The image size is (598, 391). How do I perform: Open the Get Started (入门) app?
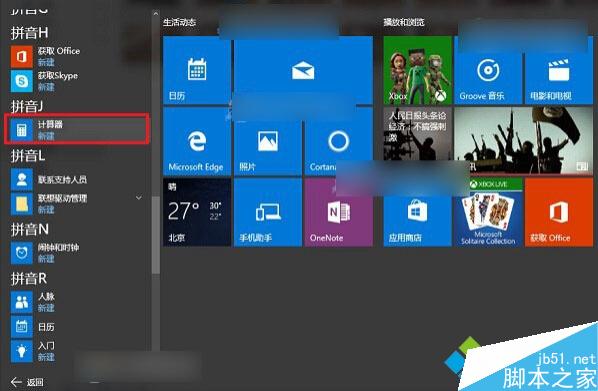coord(78,351)
